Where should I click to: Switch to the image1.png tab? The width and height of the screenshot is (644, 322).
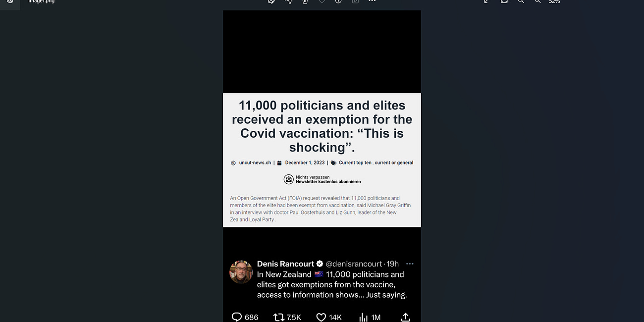(x=41, y=2)
